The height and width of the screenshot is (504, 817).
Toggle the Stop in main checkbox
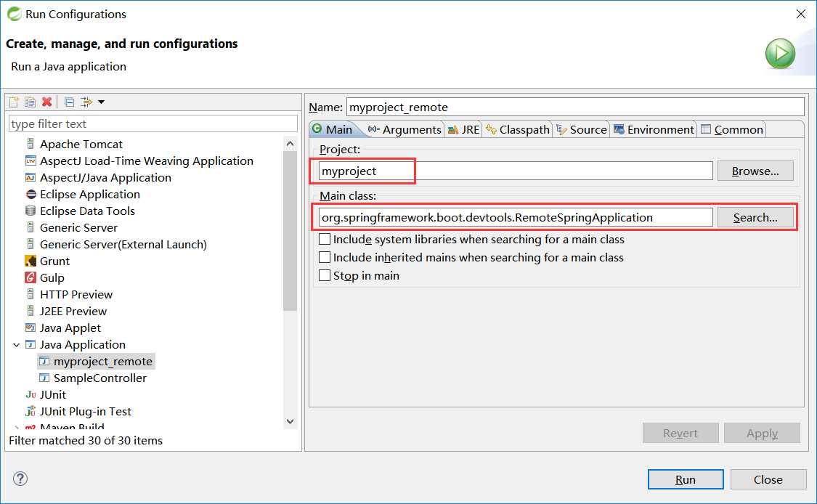(325, 275)
